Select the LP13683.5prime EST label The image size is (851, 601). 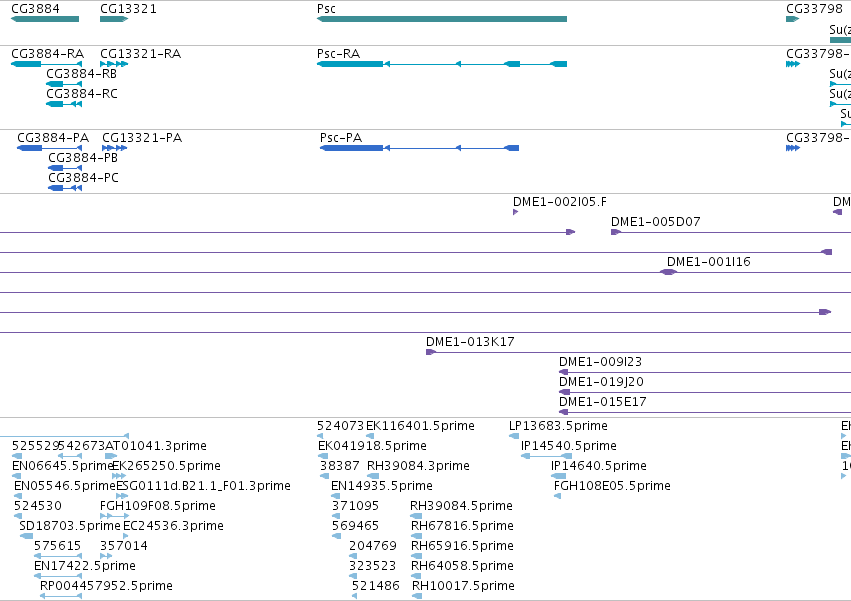(x=558, y=426)
